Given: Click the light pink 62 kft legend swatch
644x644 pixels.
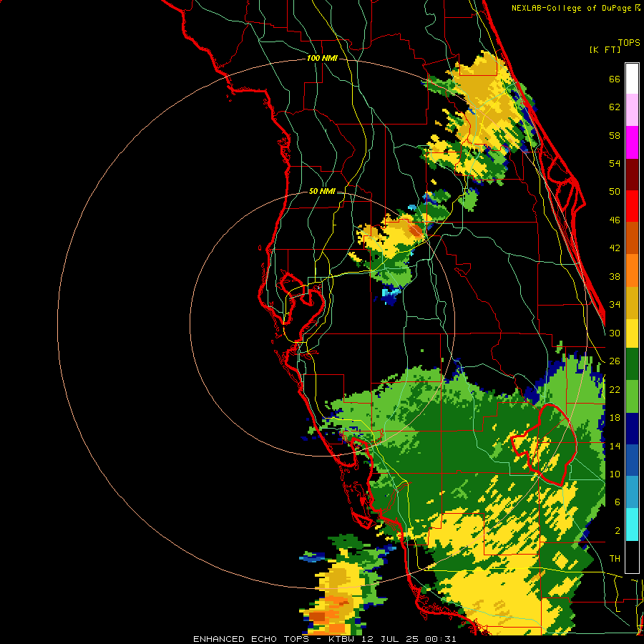Looking at the screenshot, I should point(632,110).
